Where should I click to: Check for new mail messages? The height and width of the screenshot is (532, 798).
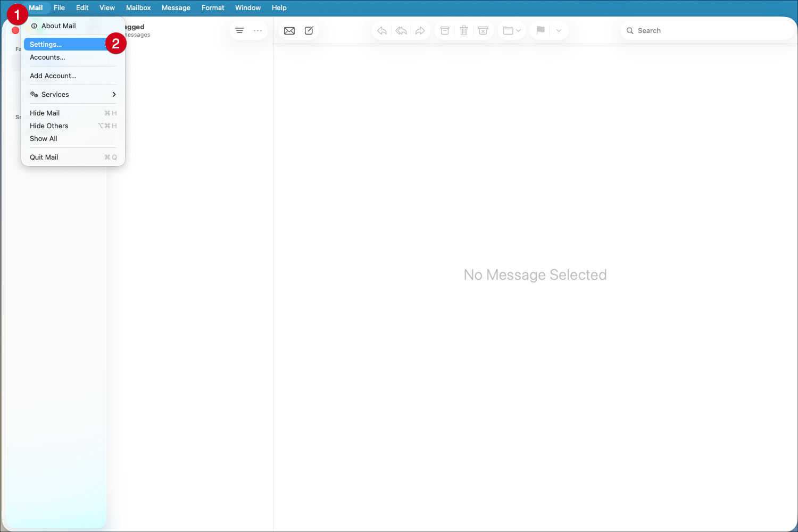tap(289, 30)
